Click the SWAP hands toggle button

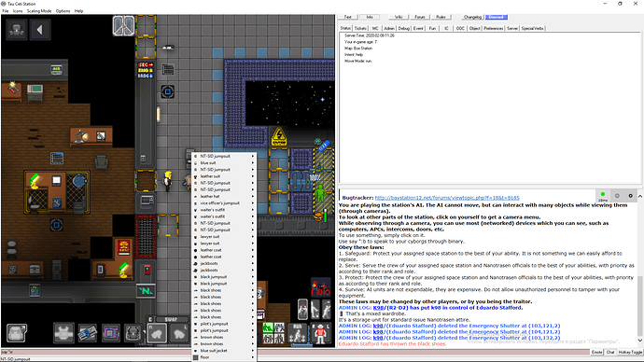point(172,319)
